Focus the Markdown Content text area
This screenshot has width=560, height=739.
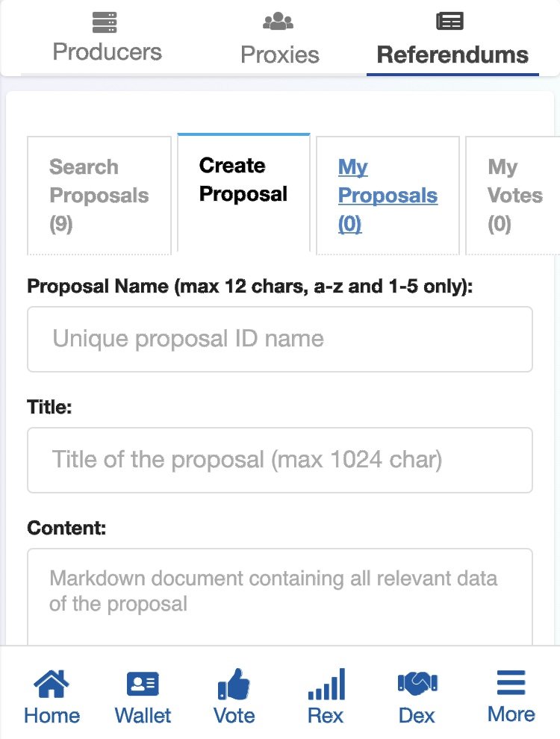tap(280, 597)
